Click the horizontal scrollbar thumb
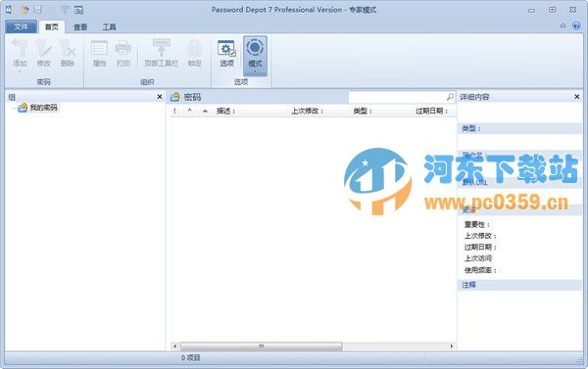This screenshot has width=588, height=369. [x=262, y=346]
